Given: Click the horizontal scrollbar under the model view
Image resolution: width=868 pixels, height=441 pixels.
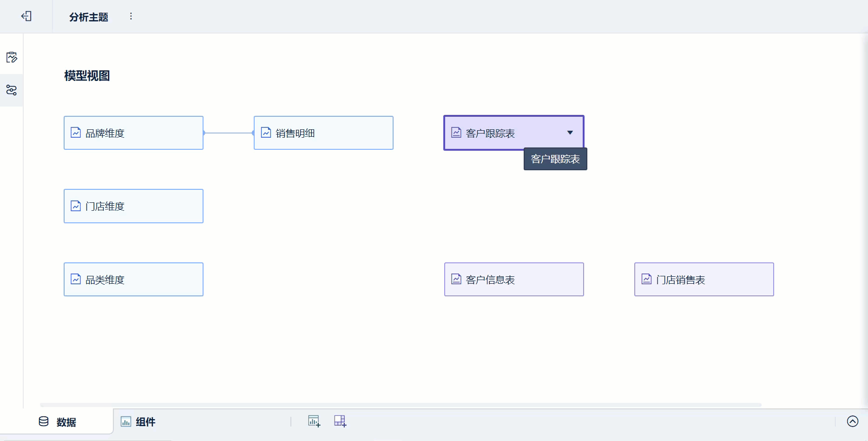Looking at the screenshot, I should coord(401,405).
